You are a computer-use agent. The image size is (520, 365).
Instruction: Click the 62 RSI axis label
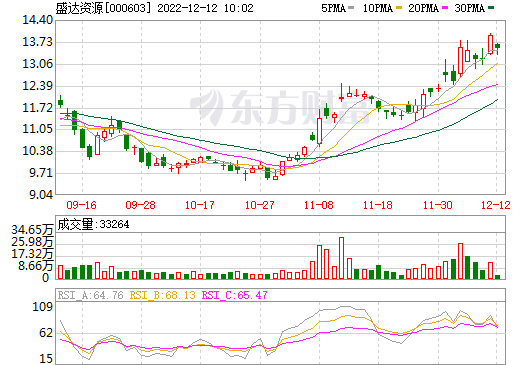point(46,333)
